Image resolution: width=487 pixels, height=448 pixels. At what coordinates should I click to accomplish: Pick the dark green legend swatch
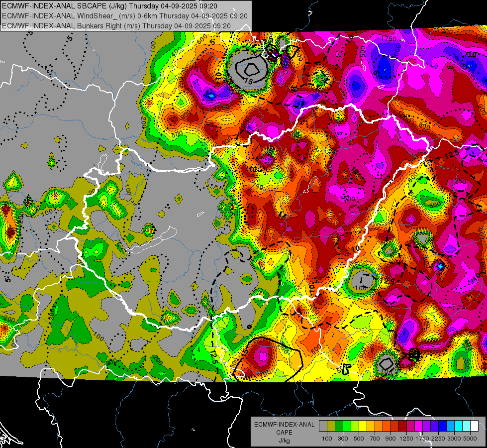(x=339, y=426)
